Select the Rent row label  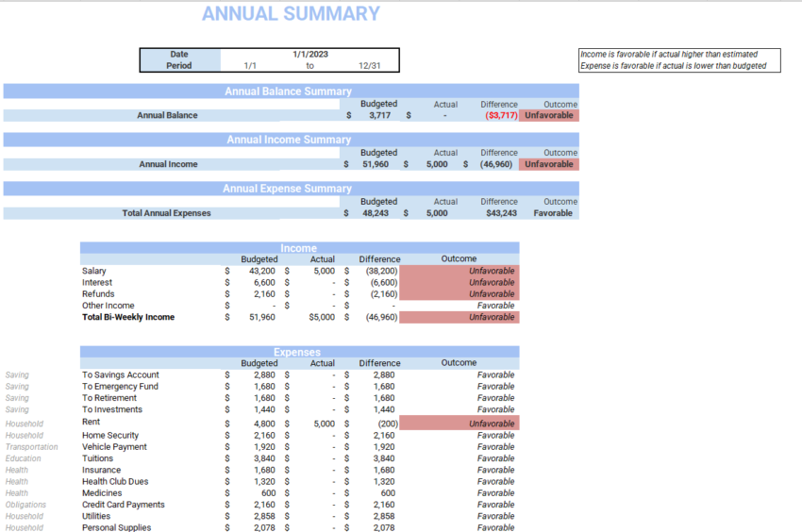(x=91, y=422)
